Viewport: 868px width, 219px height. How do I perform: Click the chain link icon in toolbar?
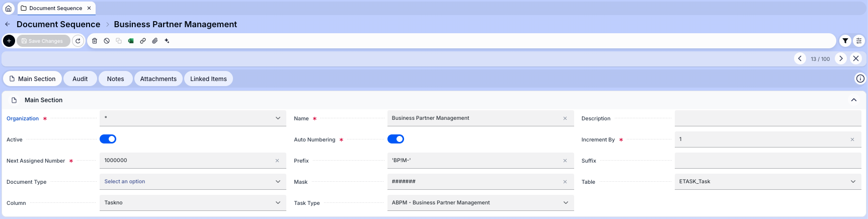[143, 41]
